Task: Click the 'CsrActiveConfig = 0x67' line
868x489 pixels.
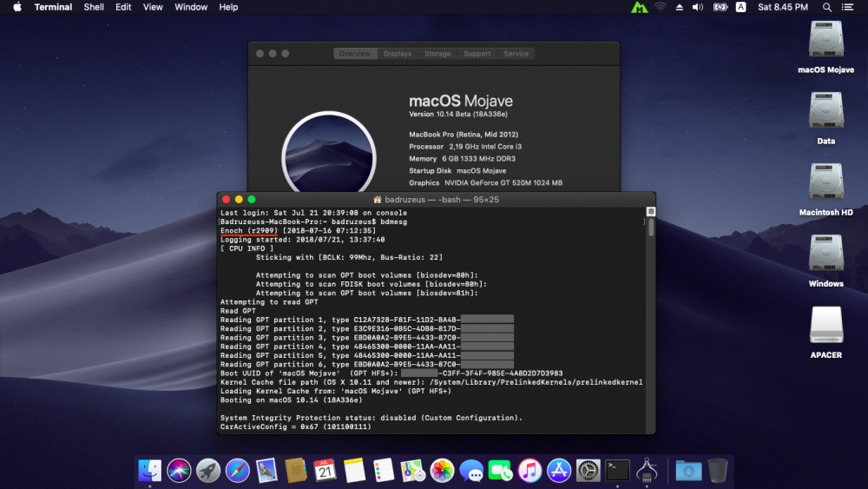Action: pos(296,427)
